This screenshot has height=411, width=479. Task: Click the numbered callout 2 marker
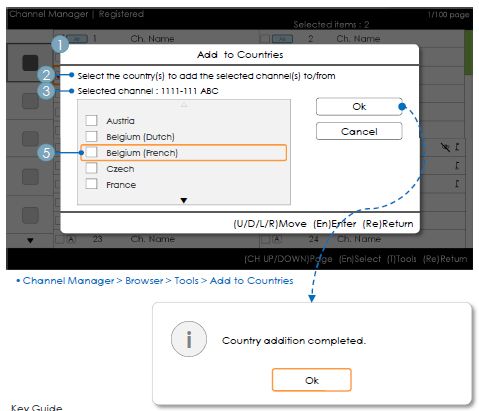(x=46, y=75)
